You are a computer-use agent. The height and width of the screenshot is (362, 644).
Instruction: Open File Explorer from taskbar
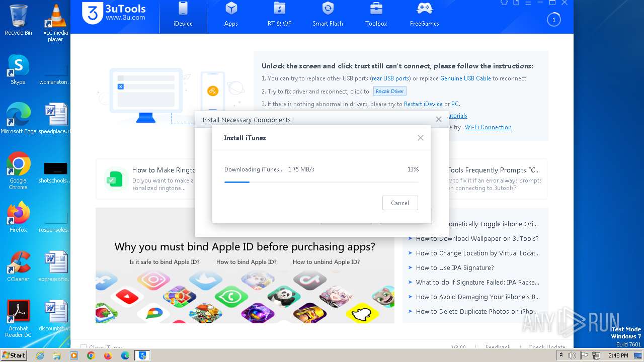(x=57, y=355)
